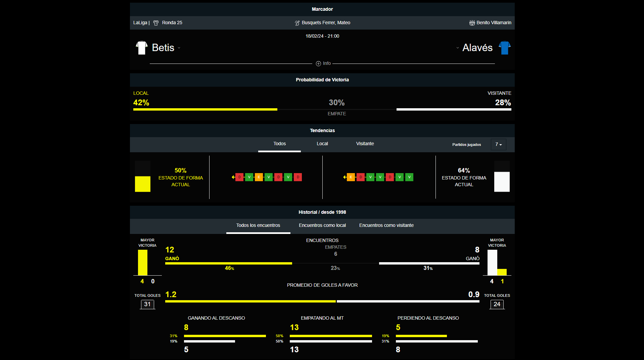Click Betis 1.2 goal average value

click(x=171, y=295)
